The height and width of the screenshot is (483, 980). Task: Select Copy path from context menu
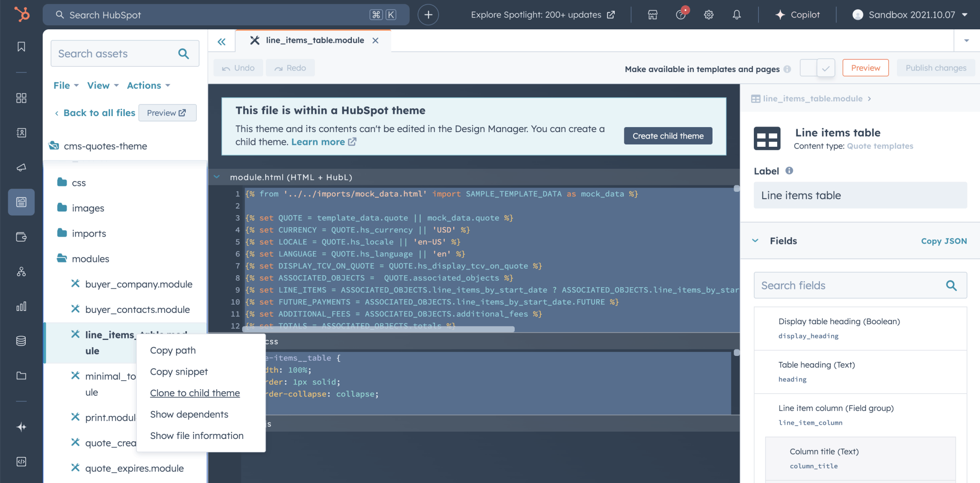click(173, 350)
